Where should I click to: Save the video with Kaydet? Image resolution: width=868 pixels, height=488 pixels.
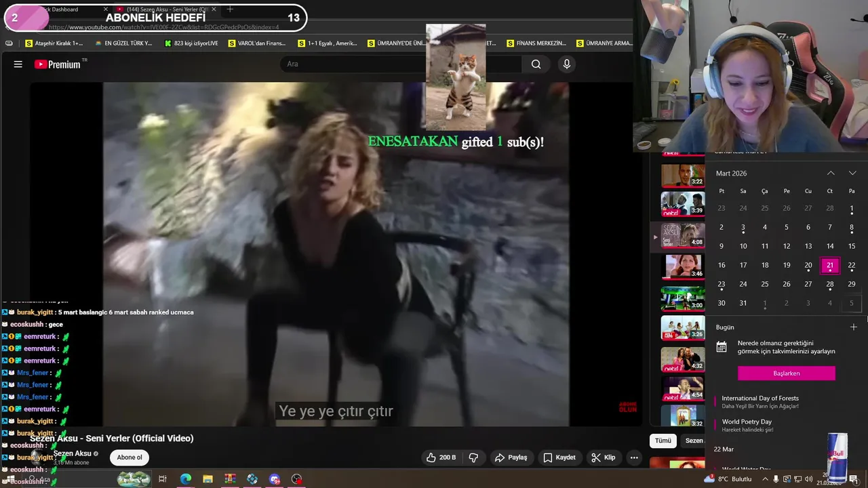[x=559, y=457]
